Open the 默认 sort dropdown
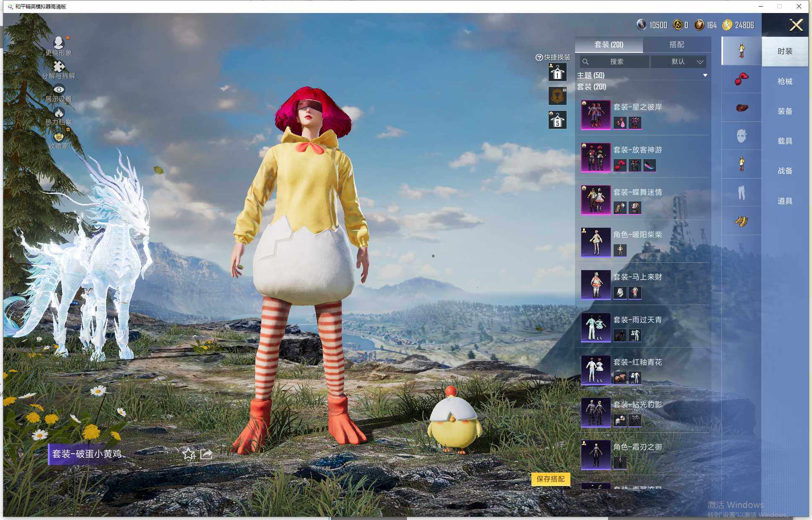 pos(678,62)
